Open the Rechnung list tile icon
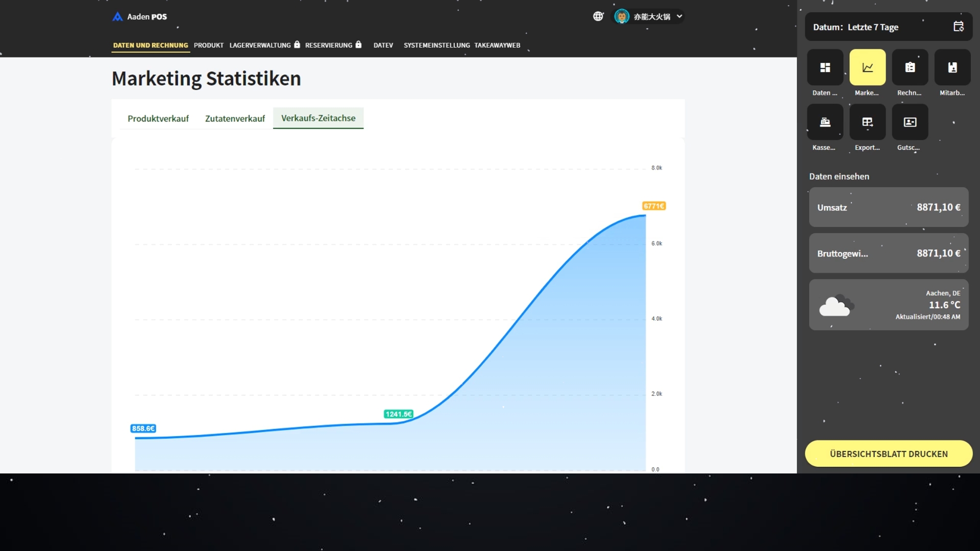This screenshot has height=551, width=980. [x=910, y=67]
